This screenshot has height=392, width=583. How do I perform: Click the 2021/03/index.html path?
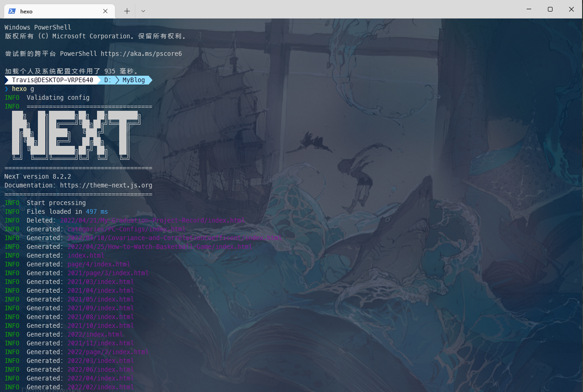[x=101, y=282]
